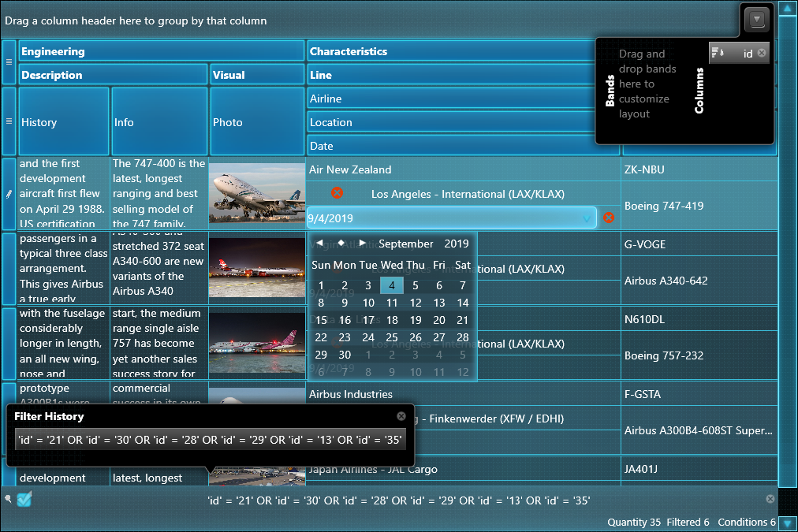Select the JA401J registration cell

(x=699, y=468)
